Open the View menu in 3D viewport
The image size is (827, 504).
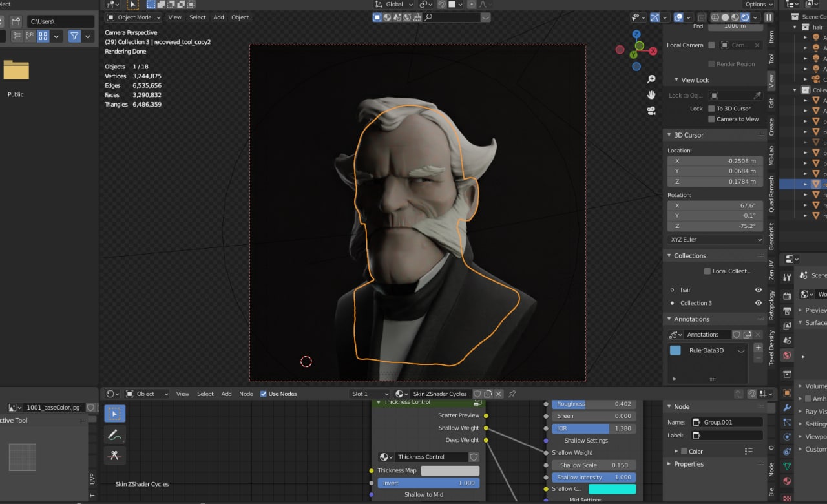coord(175,17)
